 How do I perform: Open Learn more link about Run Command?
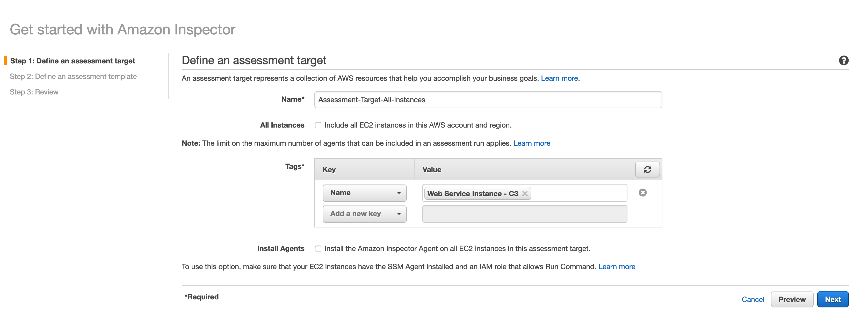point(616,267)
